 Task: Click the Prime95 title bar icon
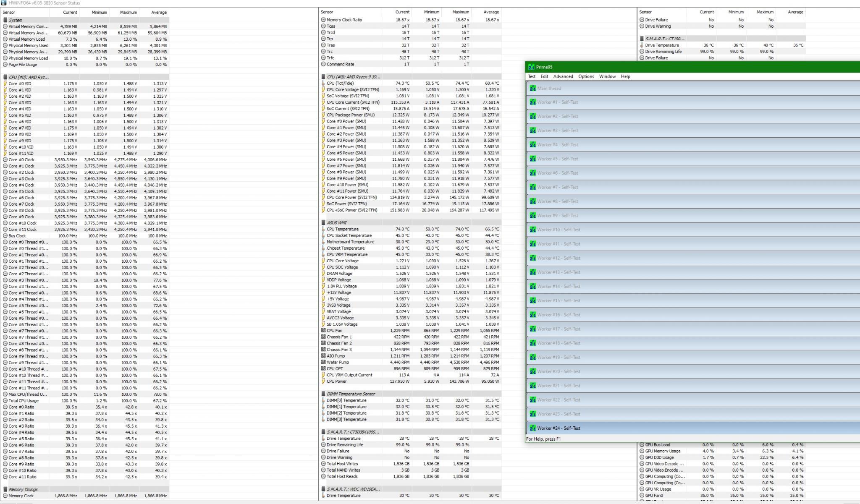tap(531, 67)
